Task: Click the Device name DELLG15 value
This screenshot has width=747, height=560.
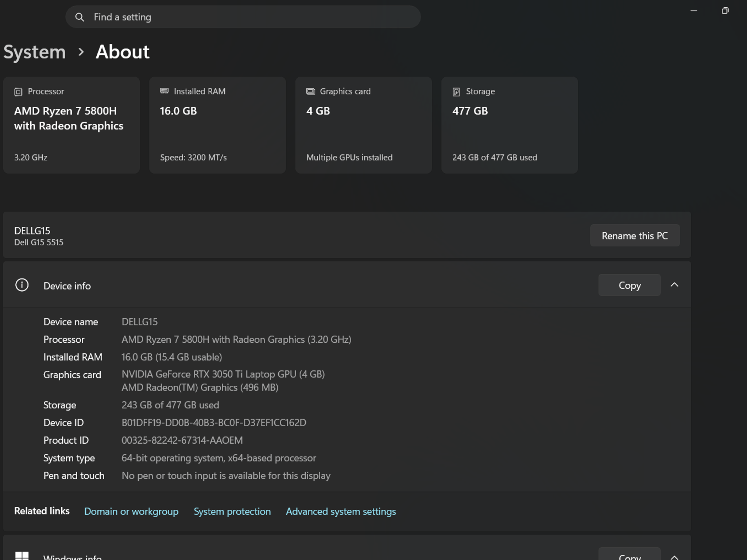Action: click(140, 322)
